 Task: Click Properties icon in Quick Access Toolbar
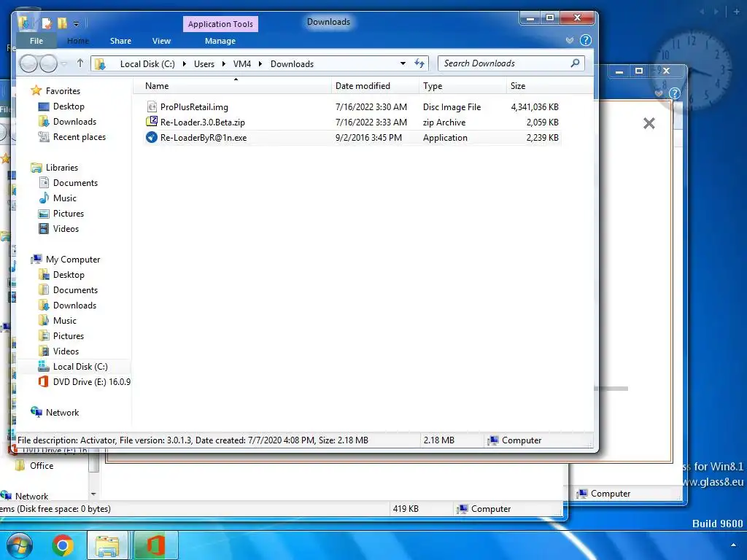click(46, 23)
